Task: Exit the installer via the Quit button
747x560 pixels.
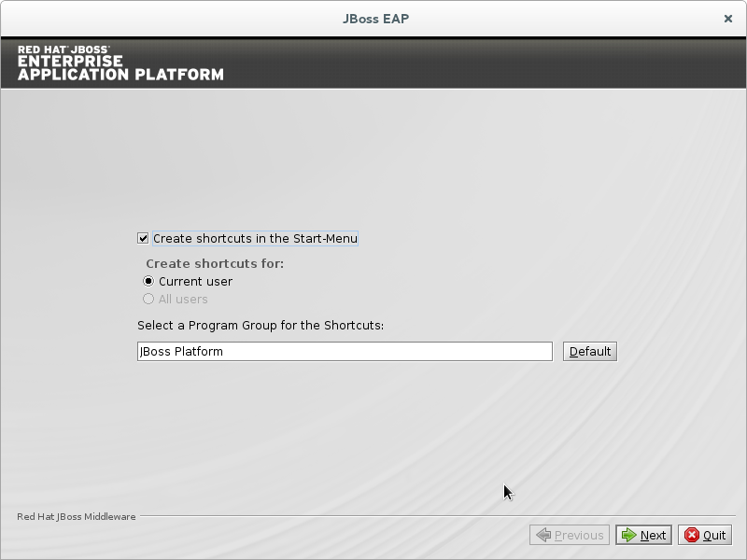Action: coord(705,535)
